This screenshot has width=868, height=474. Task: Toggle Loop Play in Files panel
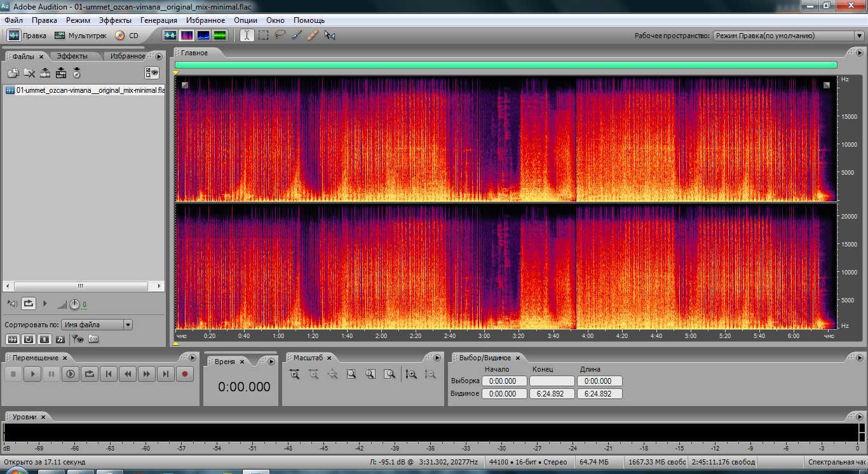29,304
